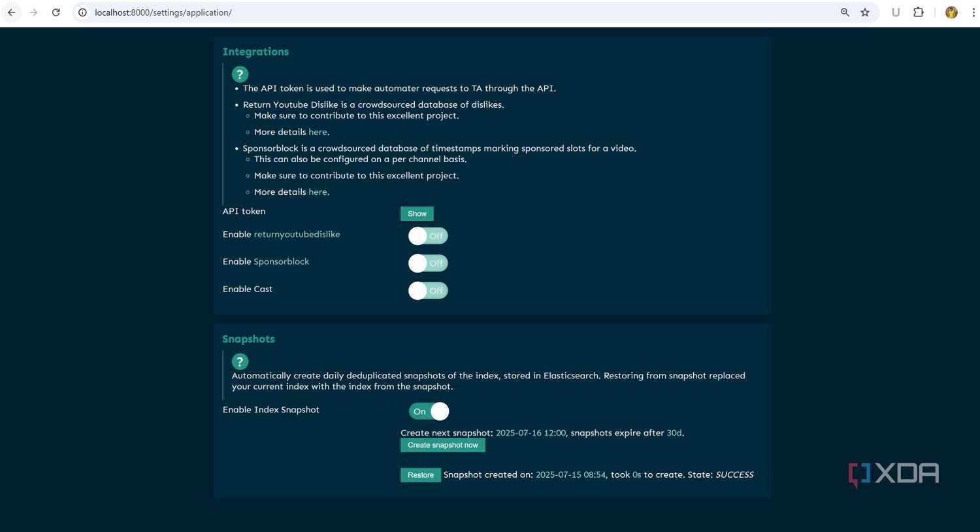Open the Sponsorblock label link
Screen dimensions: 980x532
click(x=282, y=261)
